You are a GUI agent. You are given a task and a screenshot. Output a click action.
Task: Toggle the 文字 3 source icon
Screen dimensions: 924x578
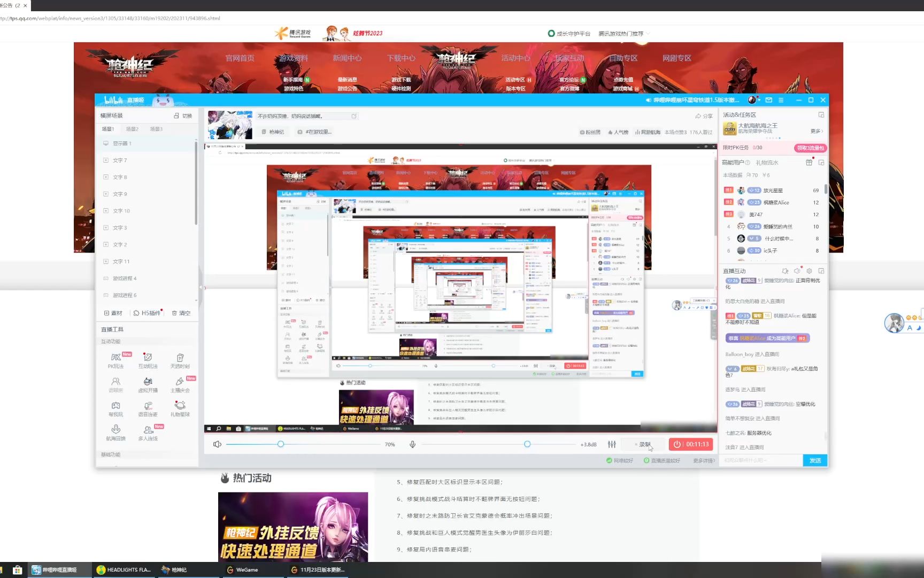tap(106, 227)
